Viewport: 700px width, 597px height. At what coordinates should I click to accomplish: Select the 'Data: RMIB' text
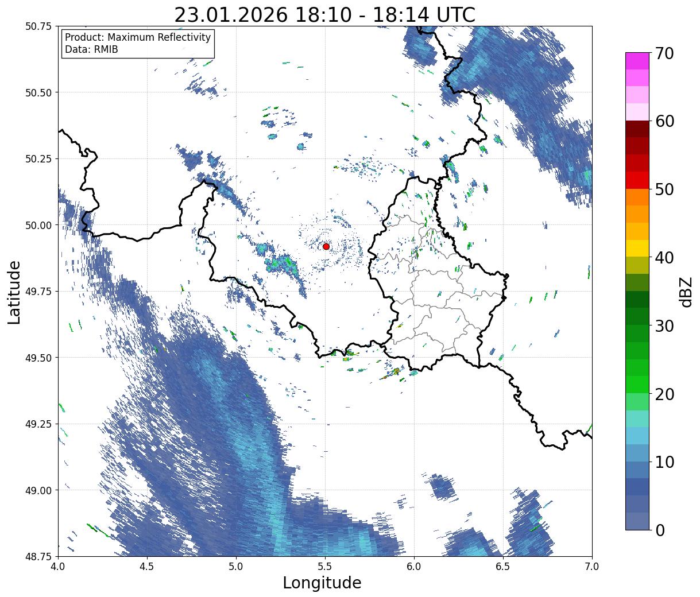[x=91, y=50]
